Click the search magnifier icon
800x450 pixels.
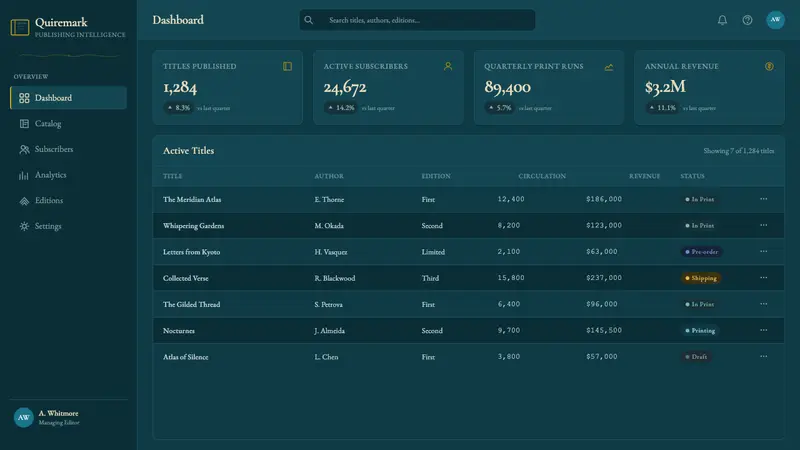point(309,20)
